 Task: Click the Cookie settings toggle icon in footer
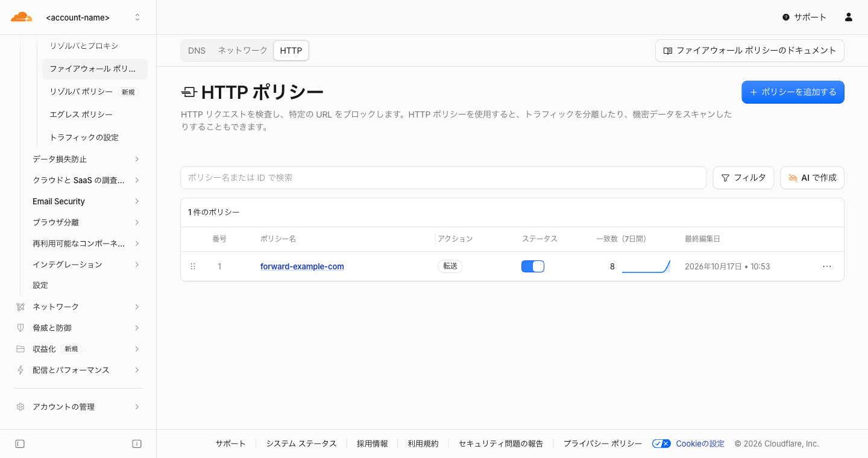coord(661,444)
